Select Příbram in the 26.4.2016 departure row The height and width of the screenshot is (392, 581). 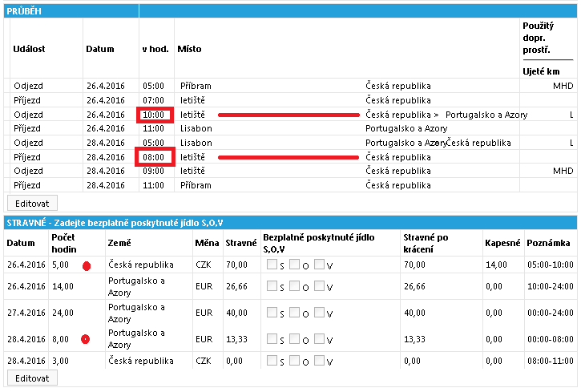click(x=196, y=86)
